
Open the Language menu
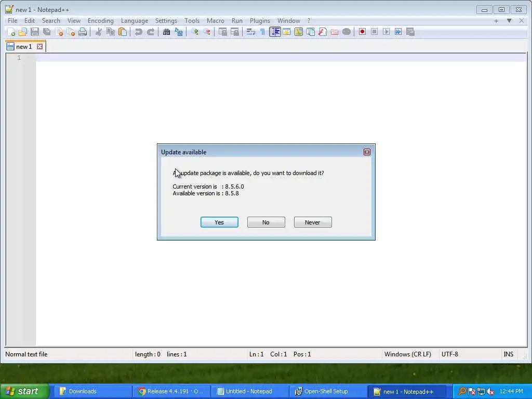(x=135, y=21)
